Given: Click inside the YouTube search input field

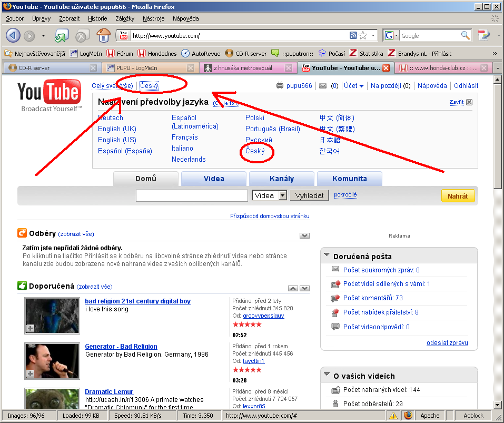Looking at the screenshot, I should [192, 195].
